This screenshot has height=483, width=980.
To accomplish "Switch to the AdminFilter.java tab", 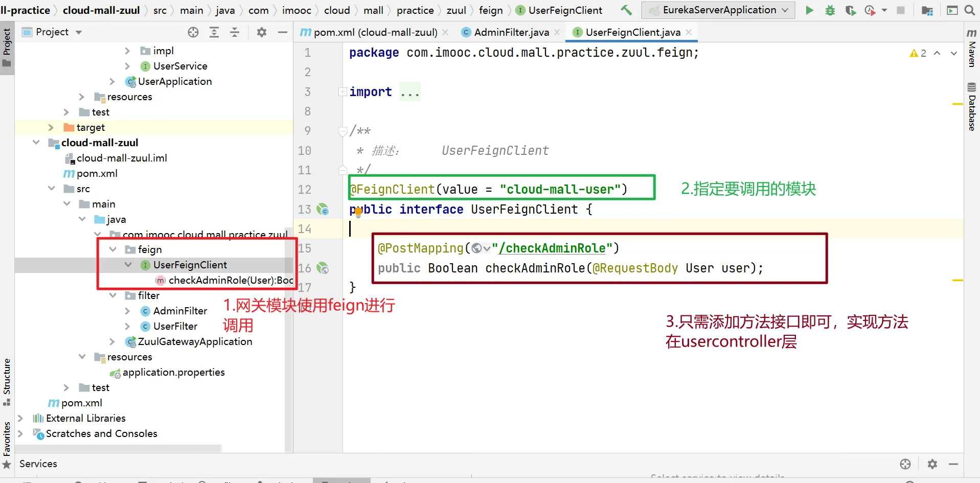I will point(511,32).
